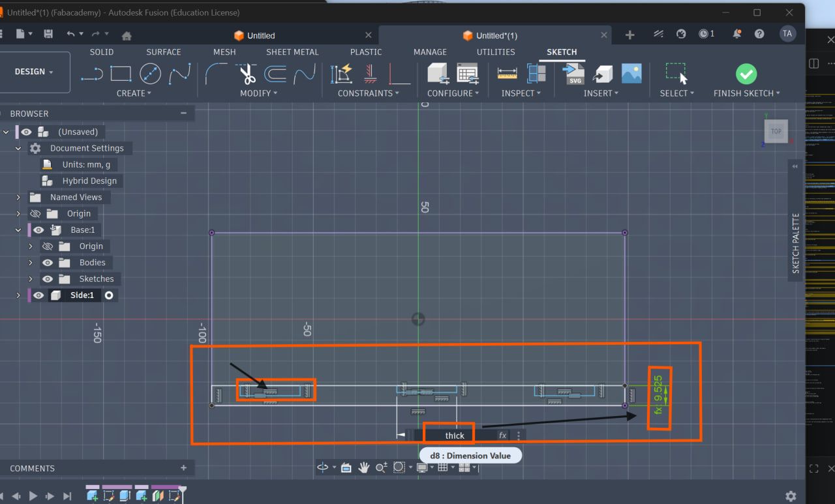Select the 2-Point Rectangle tool
The image size is (835, 504).
(x=121, y=74)
